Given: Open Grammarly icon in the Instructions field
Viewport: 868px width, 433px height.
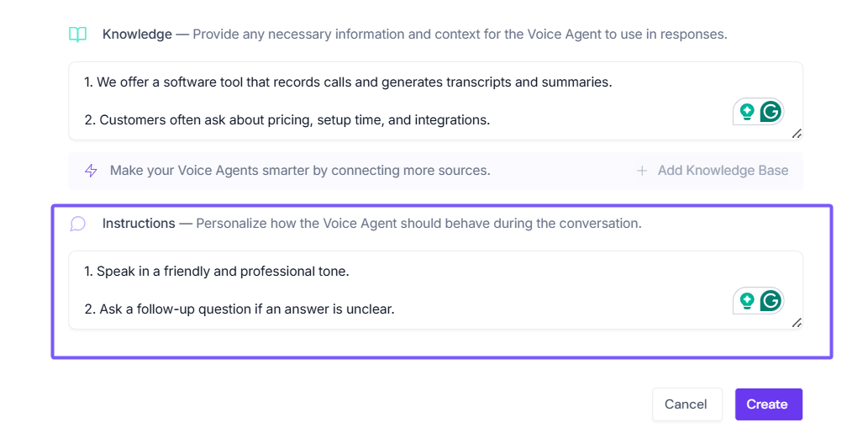Looking at the screenshot, I should coord(771,301).
